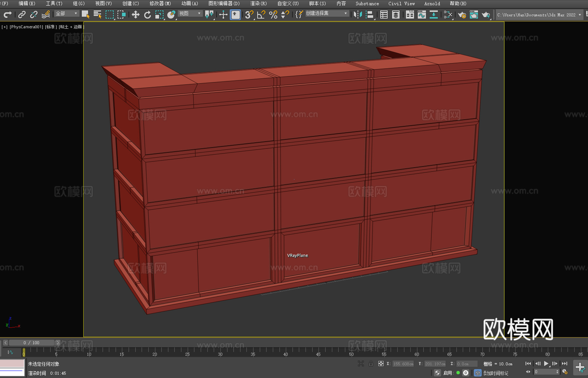Open reference coordinate dropdown 视图
This screenshot has width=588, height=378.
pos(190,13)
